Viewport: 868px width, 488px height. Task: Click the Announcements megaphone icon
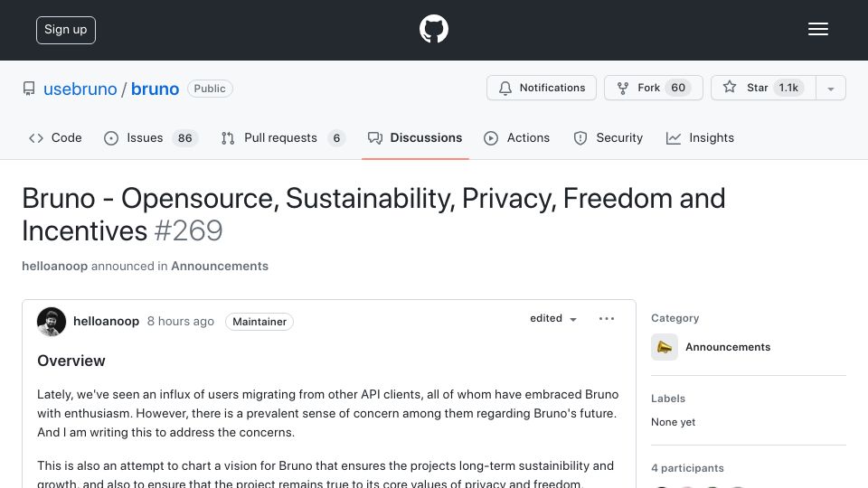pyautogui.click(x=665, y=347)
